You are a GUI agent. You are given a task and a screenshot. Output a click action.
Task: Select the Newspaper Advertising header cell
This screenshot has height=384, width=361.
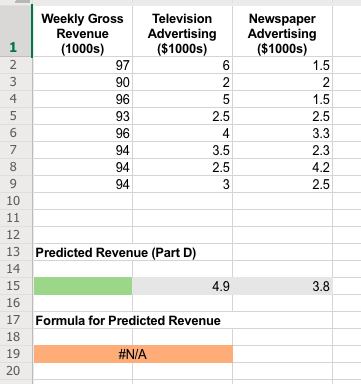[282, 31]
